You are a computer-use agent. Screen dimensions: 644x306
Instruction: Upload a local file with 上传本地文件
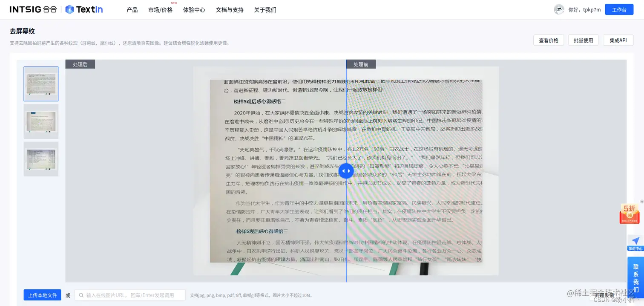pyautogui.click(x=42, y=294)
